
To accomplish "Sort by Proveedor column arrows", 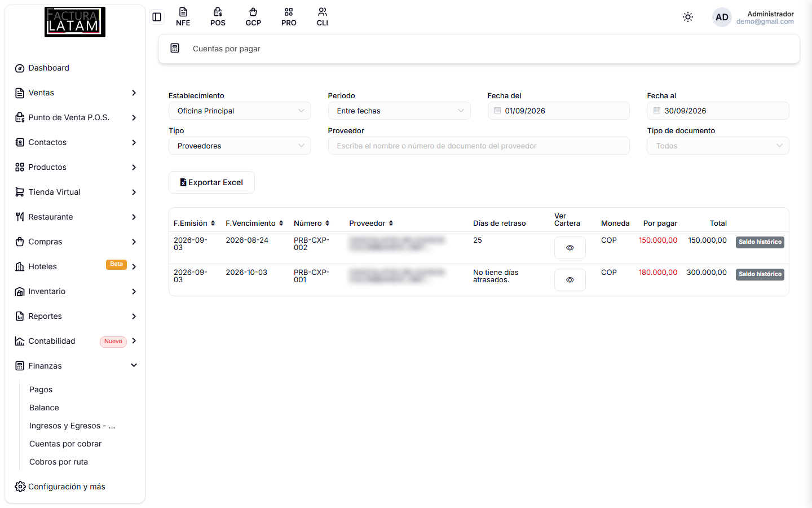I will [391, 224].
